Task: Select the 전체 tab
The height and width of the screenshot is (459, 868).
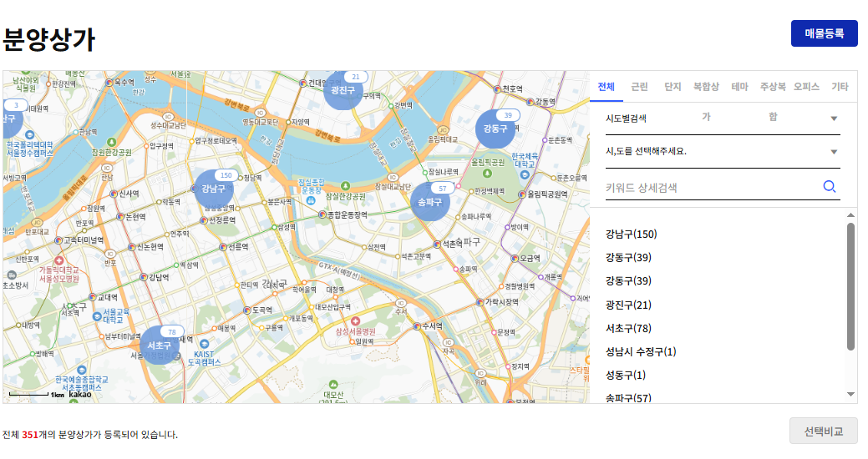Action: click(x=607, y=86)
